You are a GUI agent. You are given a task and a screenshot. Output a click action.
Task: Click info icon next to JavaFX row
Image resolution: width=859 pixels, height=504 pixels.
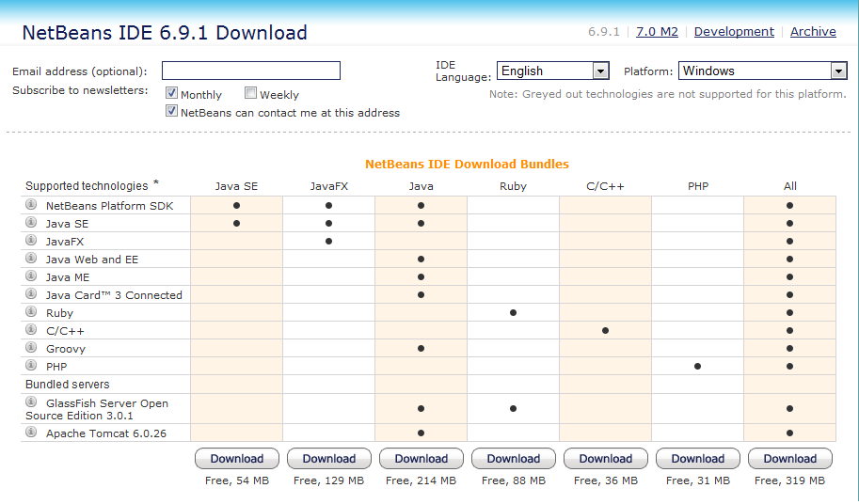31,241
